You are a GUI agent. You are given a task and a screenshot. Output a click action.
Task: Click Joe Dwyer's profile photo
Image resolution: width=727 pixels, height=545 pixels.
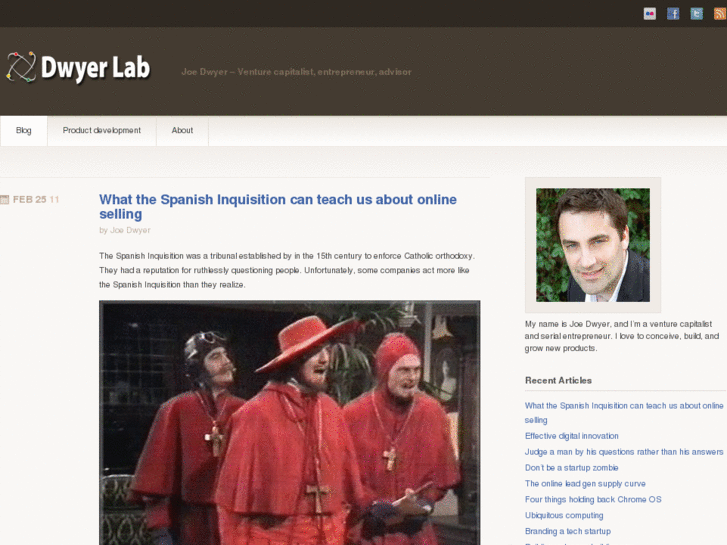pyautogui.click(x=593, y=245)
